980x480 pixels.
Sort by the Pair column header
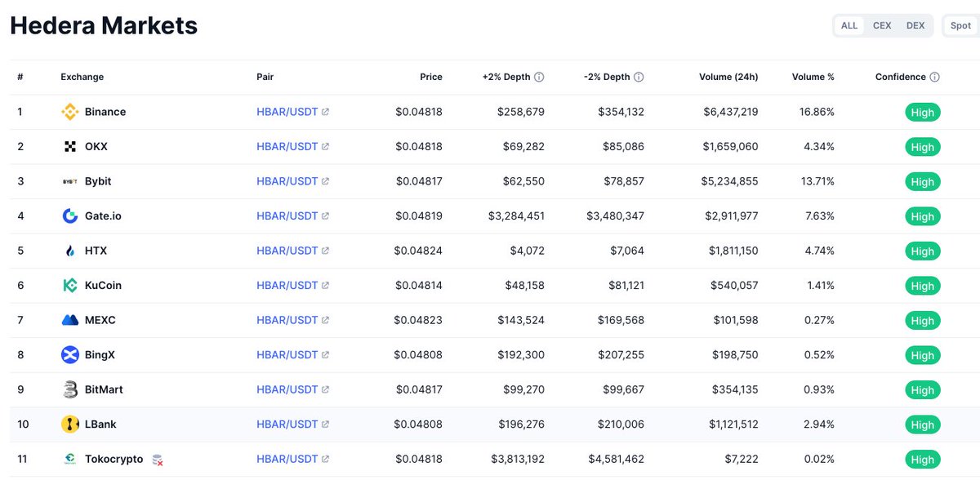click(x=265, y=78)
